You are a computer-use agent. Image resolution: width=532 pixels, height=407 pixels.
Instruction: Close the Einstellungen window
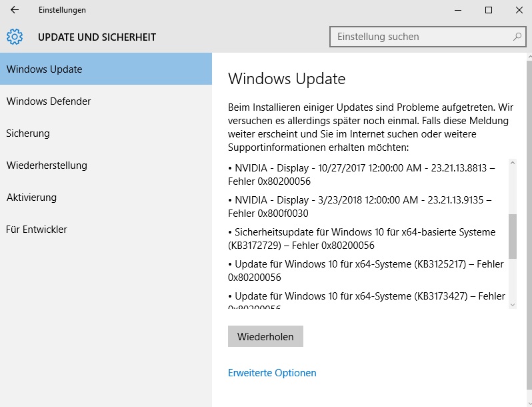coord(519,10)
